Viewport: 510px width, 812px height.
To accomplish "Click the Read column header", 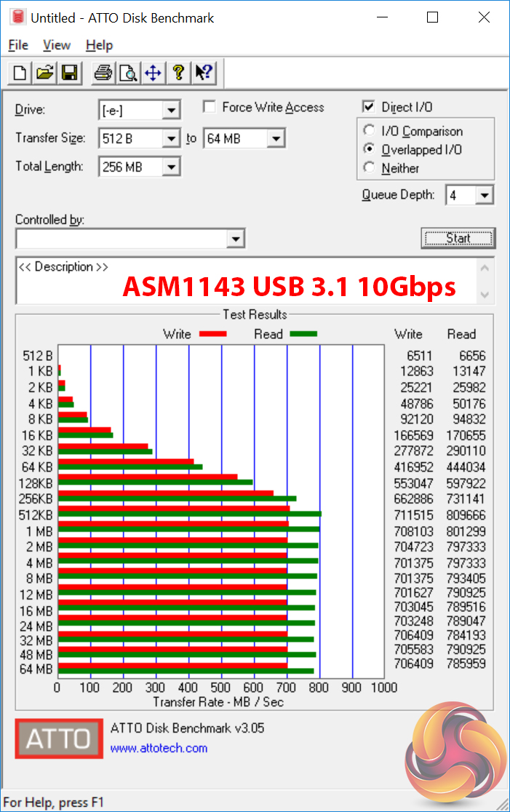I will 461,334.
